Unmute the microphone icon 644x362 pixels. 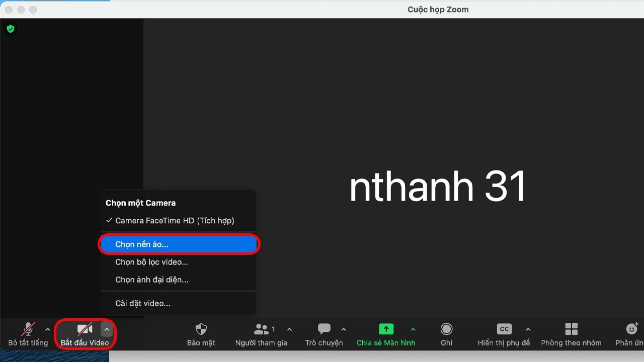pyautogui.click(x=28, y=329)
